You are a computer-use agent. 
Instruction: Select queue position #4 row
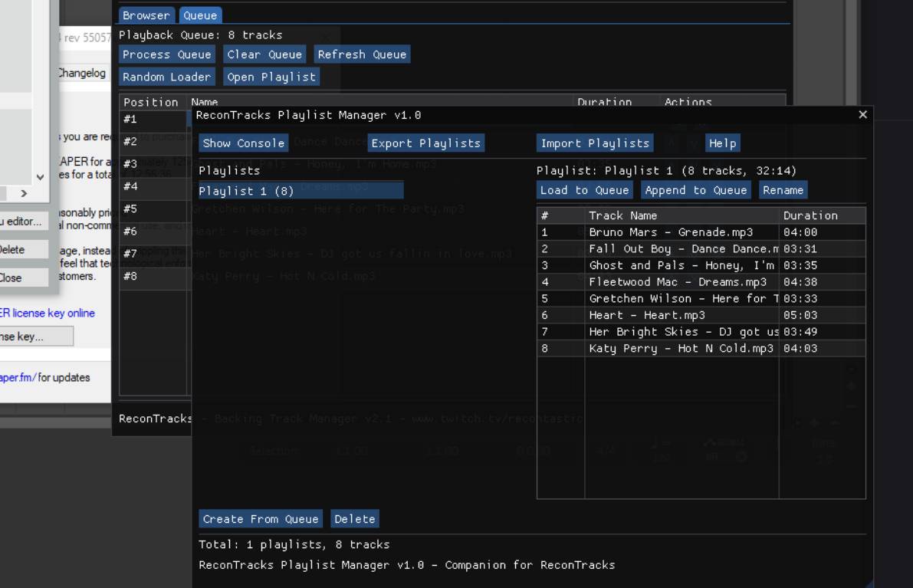tap(153, 186)
